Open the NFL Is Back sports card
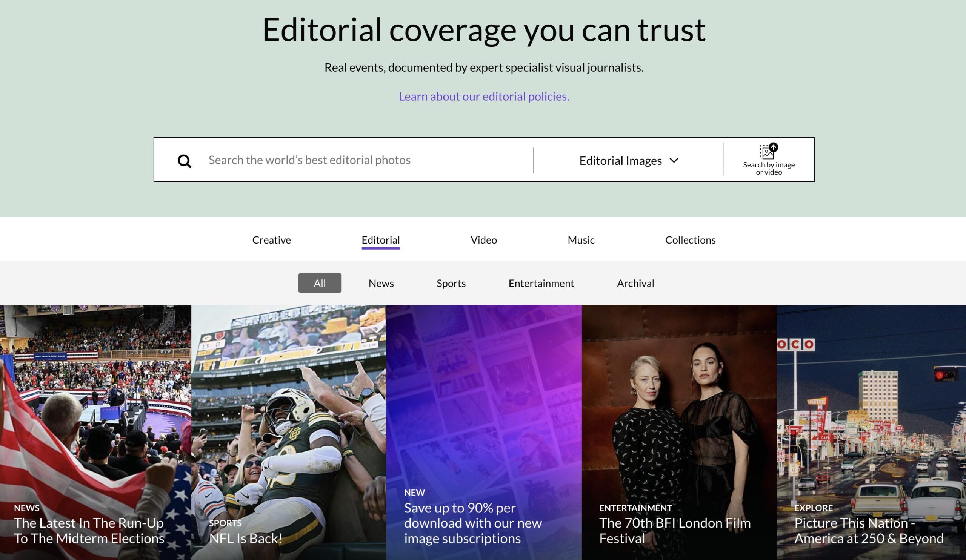 (289, 433)
